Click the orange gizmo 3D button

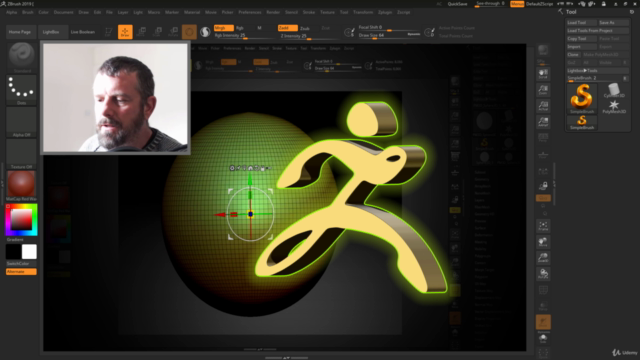(189, 32)
